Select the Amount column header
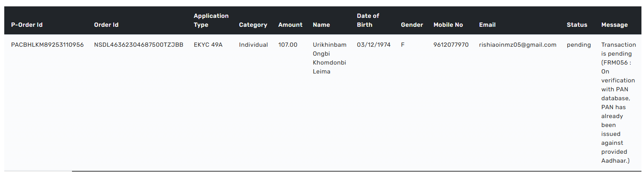This screenshot has height=172, width=644. coord(290,25)
